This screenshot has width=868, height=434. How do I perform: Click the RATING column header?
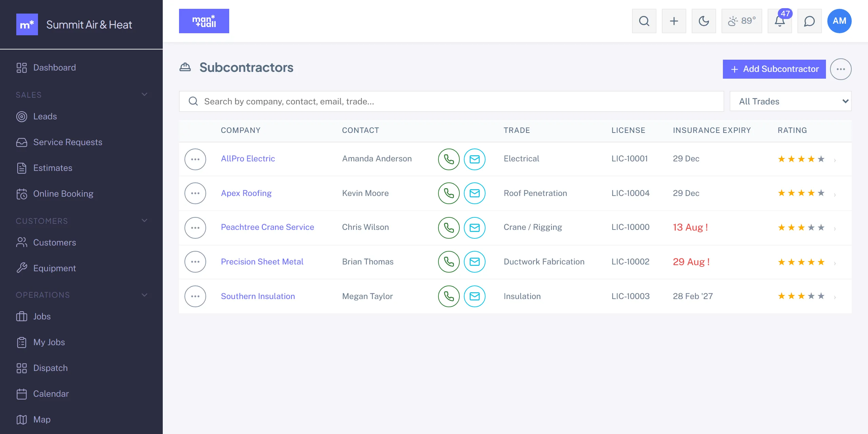coord(792,130)
